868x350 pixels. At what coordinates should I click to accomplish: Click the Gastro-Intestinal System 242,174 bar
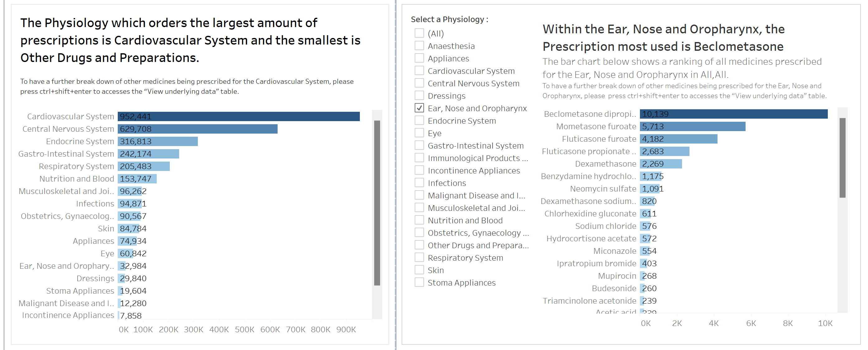tap(148, 154)
